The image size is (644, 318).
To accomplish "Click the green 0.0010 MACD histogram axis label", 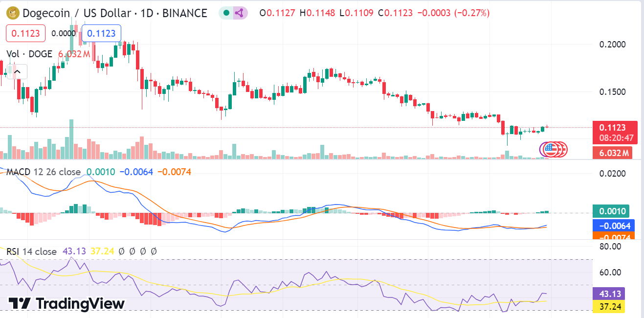I will (x=611, y=212).
